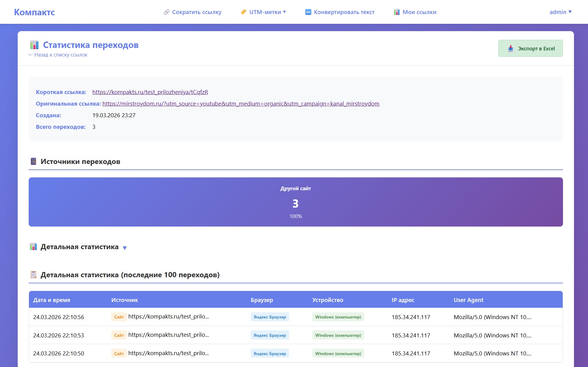Open the Мои ссылки menu item

tap(419, 12)
